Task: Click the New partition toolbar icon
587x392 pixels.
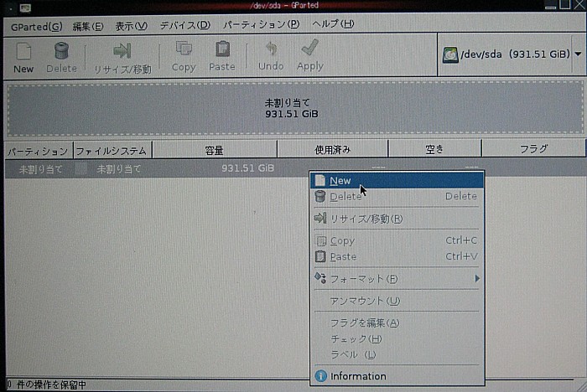Action: coord(23,52)
